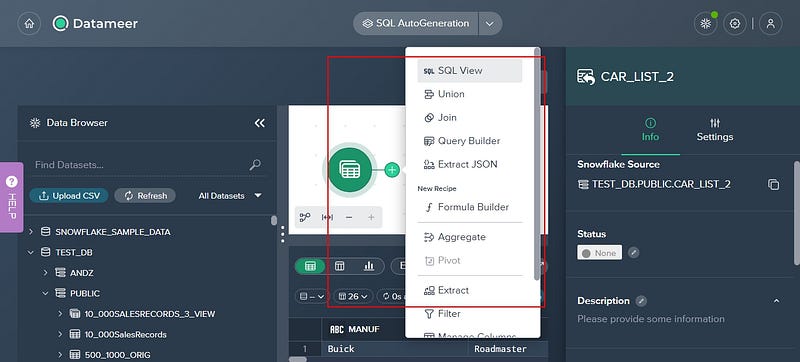Click the green plus node connector
800x362 pixels.
click(392, 170)
